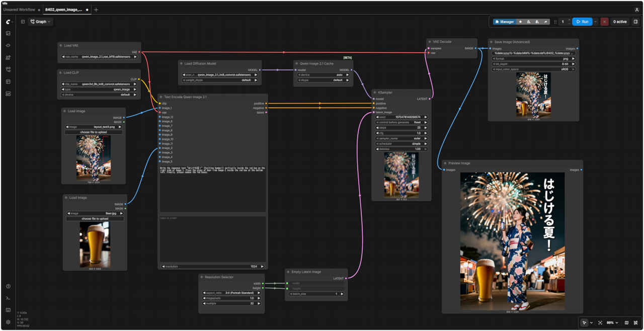This screenshot has height=331, width=644.
Task: Open the sampler_name dropdown in KSampler
Action: click(x=402, y=138)
